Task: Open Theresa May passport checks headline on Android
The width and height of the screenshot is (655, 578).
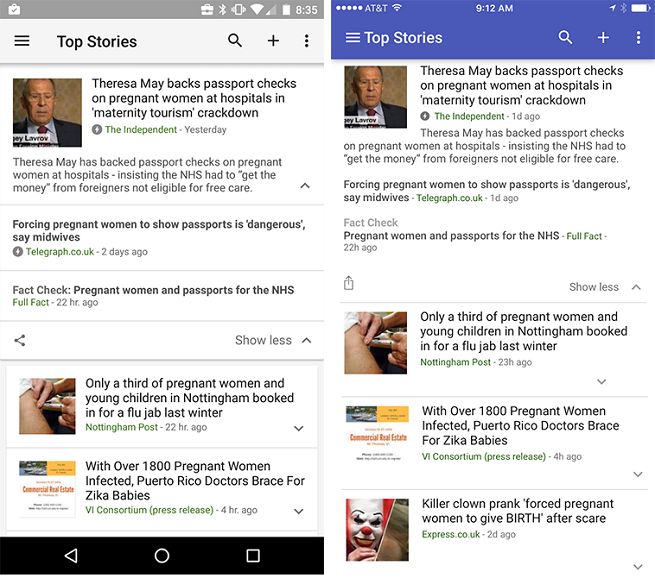Action: (x=194, y=98)
